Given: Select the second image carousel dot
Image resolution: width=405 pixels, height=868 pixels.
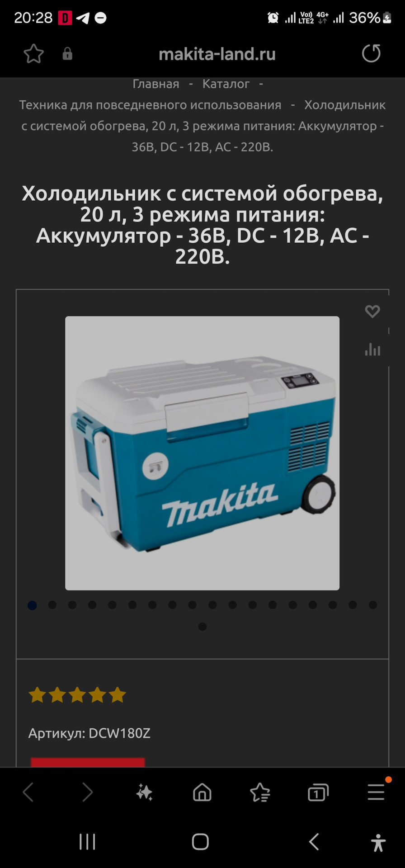Looking at the screenshot, I should pos(52,605).
